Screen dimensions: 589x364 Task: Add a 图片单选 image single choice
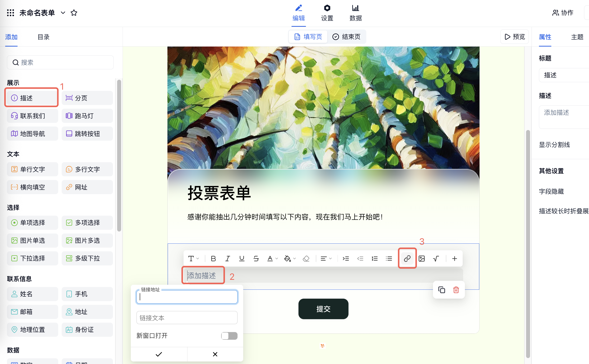[x=32, y=240]
